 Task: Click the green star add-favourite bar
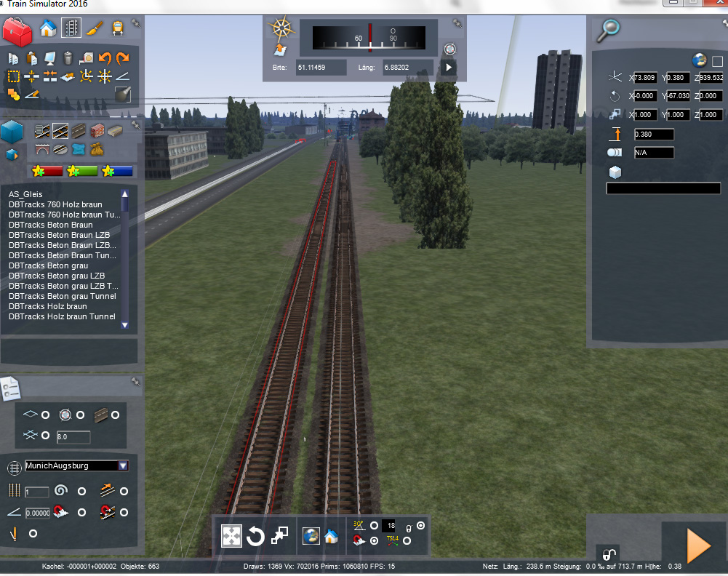[82, 171]
